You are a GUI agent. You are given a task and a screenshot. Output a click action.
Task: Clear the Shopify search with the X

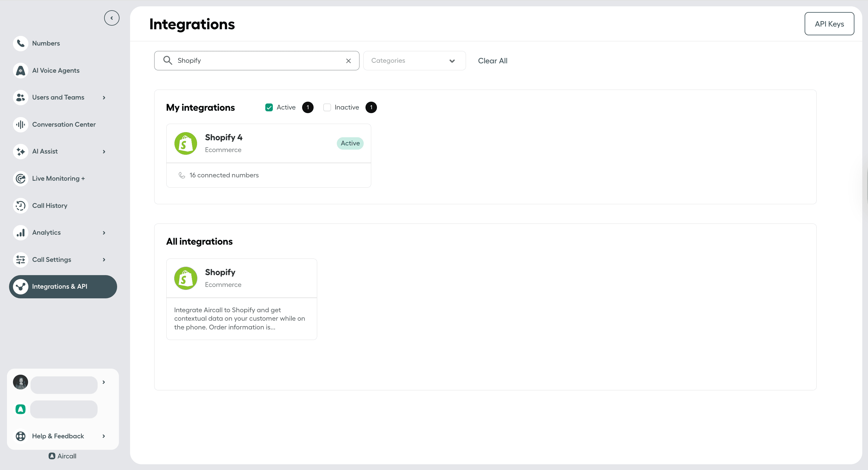pos(348,61)
